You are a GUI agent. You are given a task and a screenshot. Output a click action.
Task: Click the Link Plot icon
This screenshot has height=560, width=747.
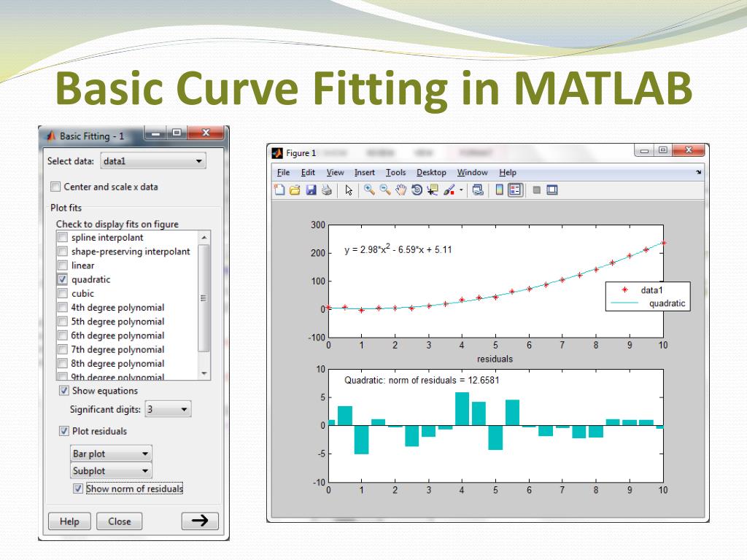click(x=478, y=190)
